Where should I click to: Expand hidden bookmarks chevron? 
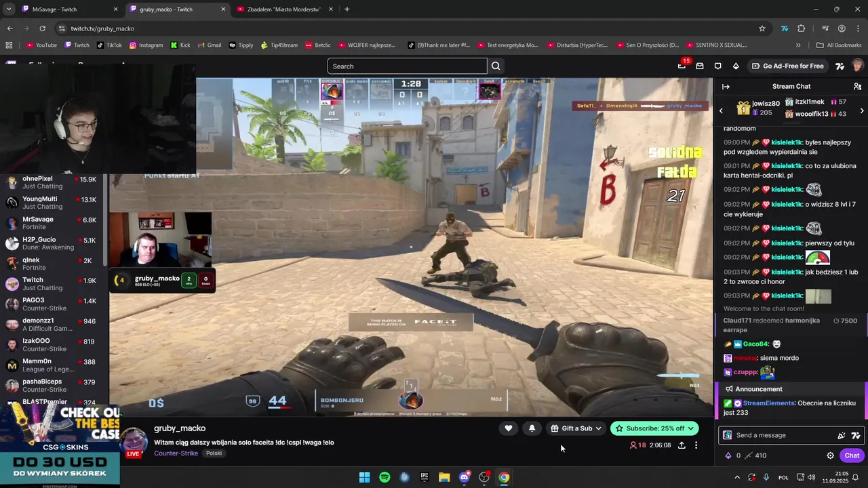(x=798, y=45)
